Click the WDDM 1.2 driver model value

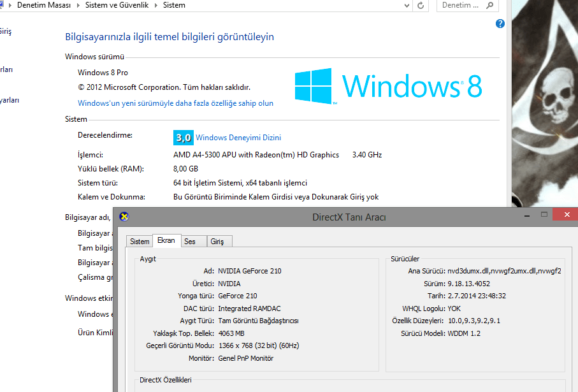pyautogui.click(x=464, y=333)
